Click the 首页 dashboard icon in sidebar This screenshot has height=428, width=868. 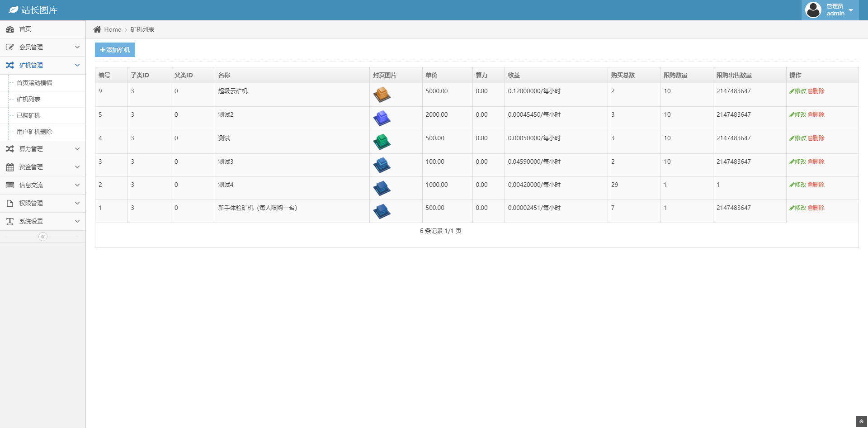tap(10, 29)
